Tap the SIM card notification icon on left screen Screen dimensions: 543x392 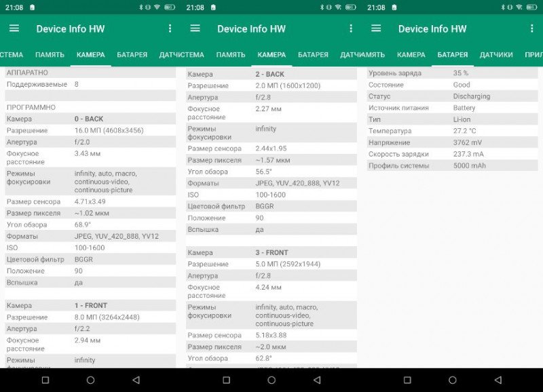(x=32, y=7)
